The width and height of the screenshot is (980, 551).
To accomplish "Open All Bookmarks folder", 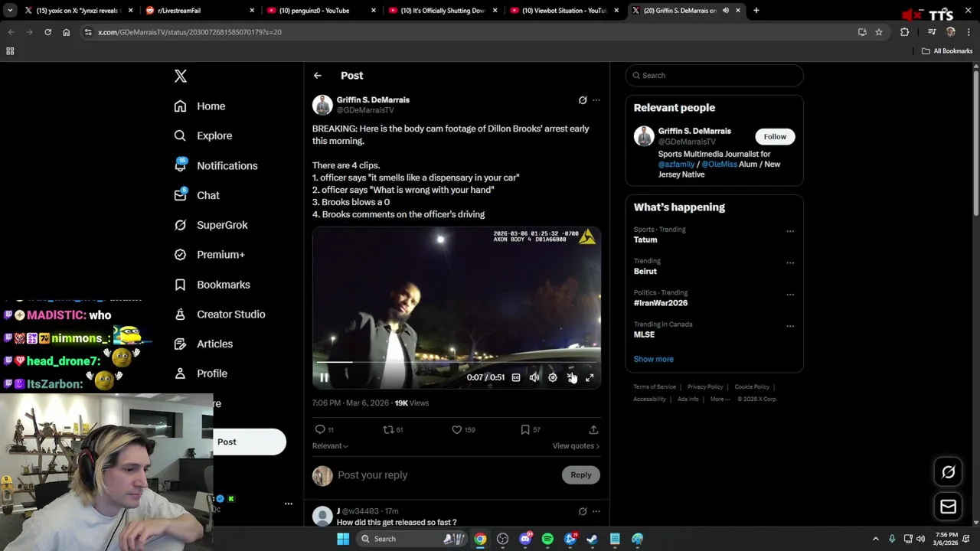I will [947, 51].
